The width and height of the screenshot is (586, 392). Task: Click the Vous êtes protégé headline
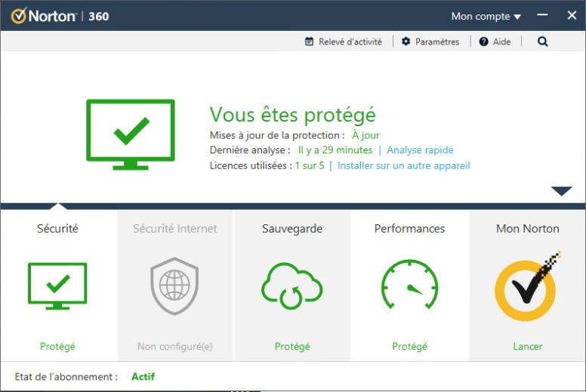(292, 115)
